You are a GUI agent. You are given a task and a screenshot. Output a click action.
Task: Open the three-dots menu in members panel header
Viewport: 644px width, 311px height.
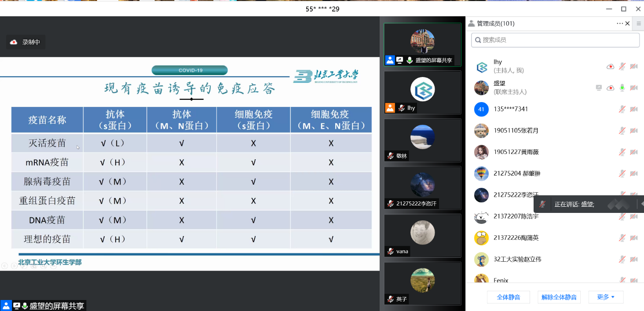coord(620,23)
